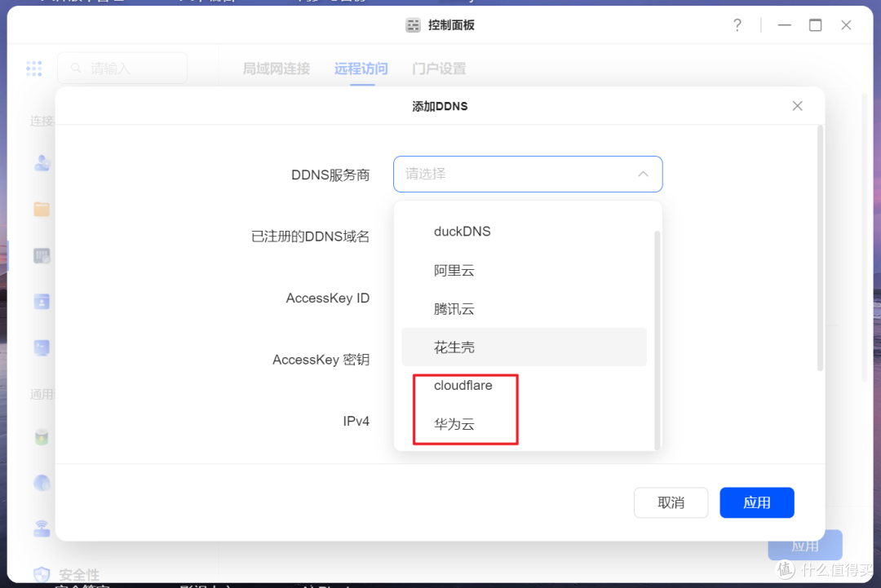Open the user account sidebar icon
This screenshot has height=588, width=881.
pyautogui.click(x=42, y=163)
